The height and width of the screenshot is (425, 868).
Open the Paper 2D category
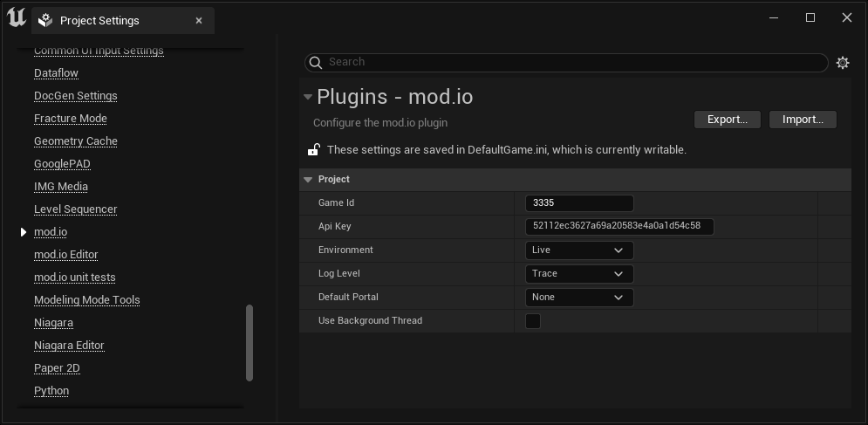point(57,368)
